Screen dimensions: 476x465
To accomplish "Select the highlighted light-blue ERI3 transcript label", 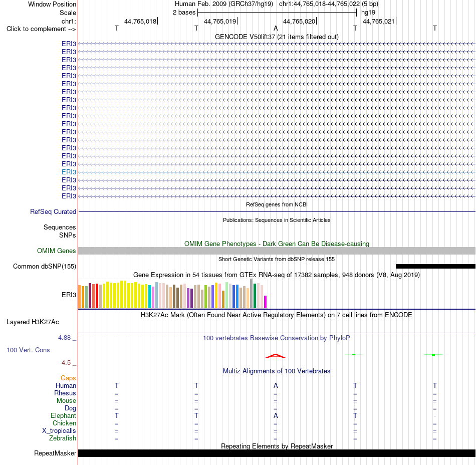I will (x=69, y=172).
